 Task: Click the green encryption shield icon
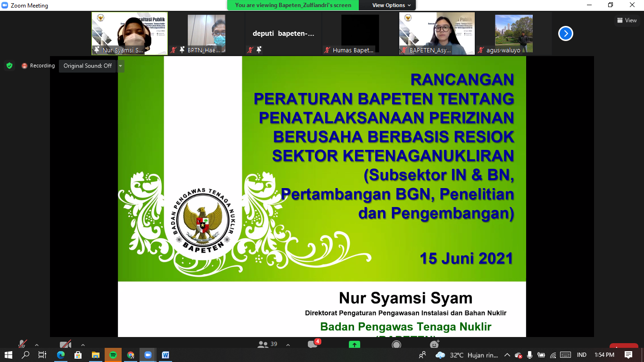[x=9, y=66]
